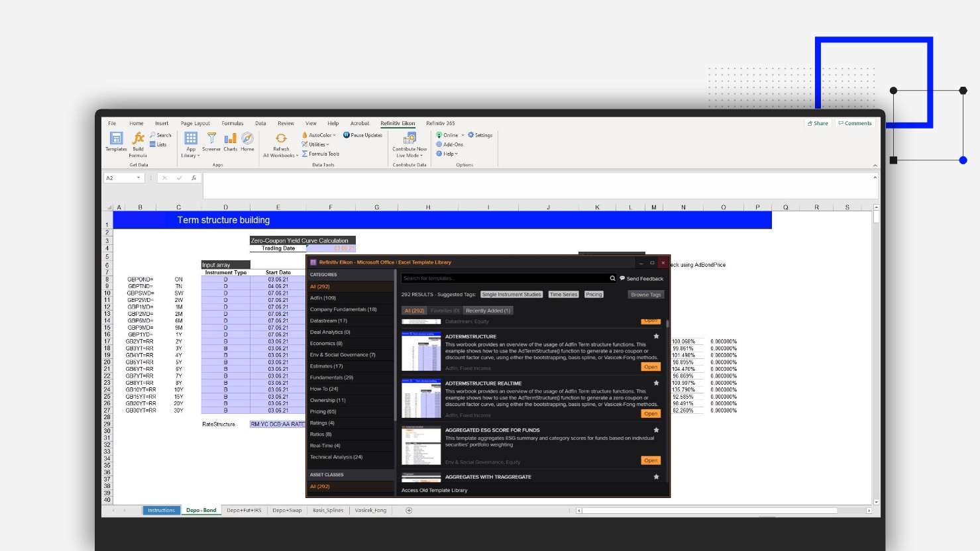
Task: Launch Build Formula tool
Action: 138,144
